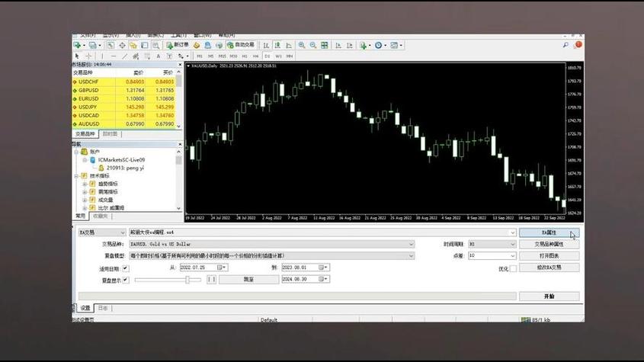Viewport: 644px width, 362px height.
Task: Enable the 优化 (optimization) checkbox
Action: point(513,268)
